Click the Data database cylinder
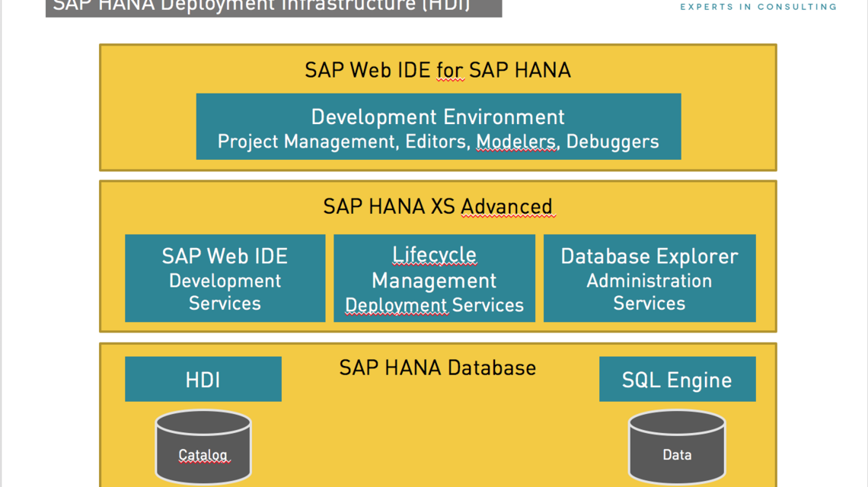The image size is (868, 487). (676, 446)
